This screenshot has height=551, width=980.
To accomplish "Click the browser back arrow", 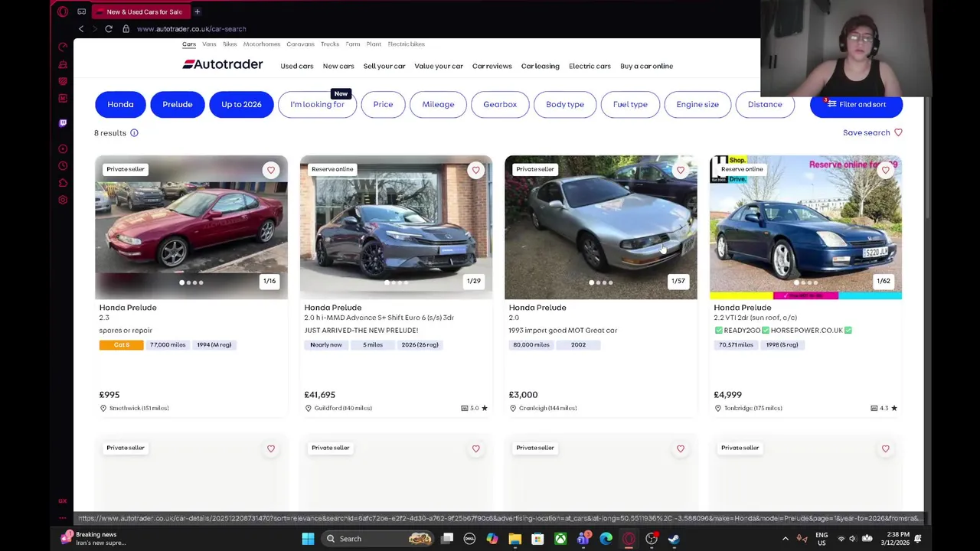I will point(81,28).
